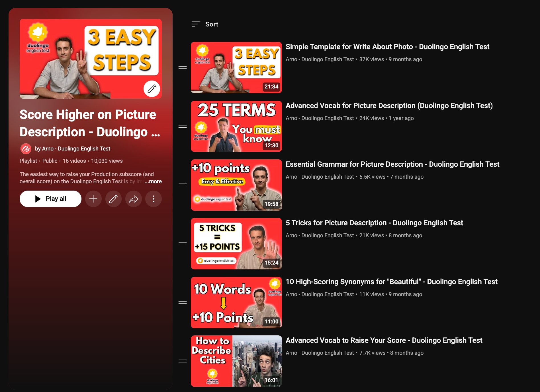Grab drag handle for Simple Template video
The height and width of the screenshot is (392, 540).
click(183, 67)
